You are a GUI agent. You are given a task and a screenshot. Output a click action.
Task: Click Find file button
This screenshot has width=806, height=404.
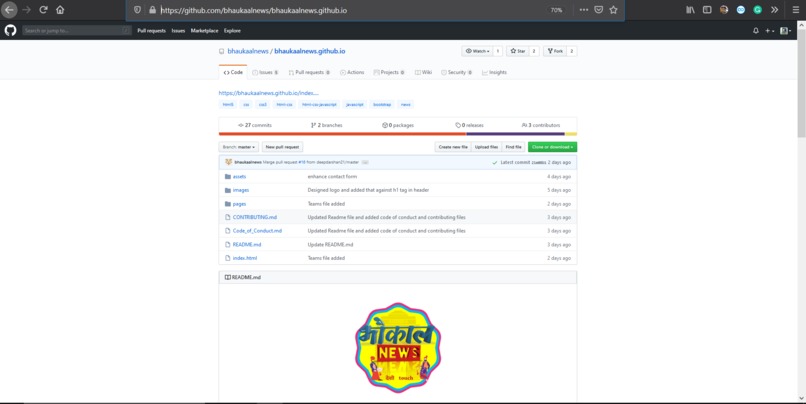point(514,147)
